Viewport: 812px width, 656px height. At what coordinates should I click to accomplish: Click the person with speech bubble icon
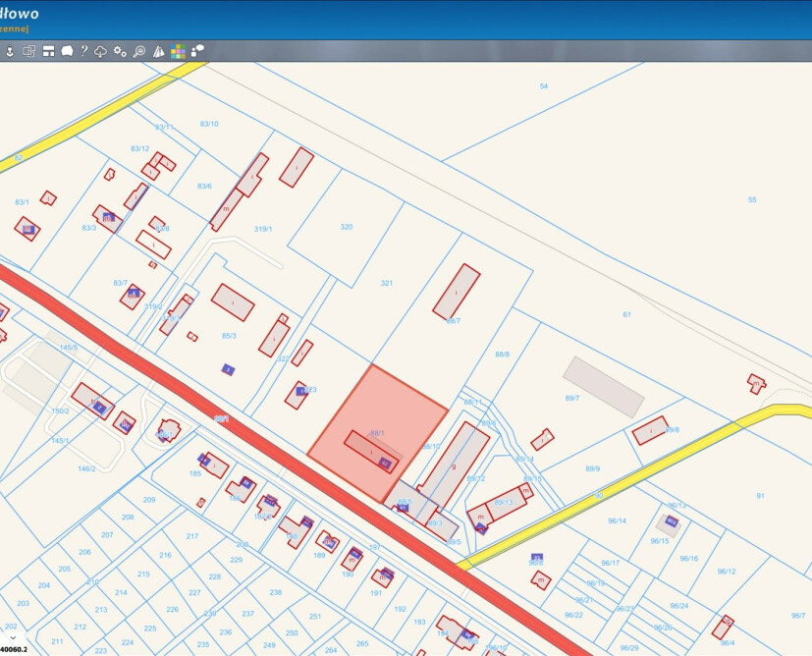click(x=197, y=51)
